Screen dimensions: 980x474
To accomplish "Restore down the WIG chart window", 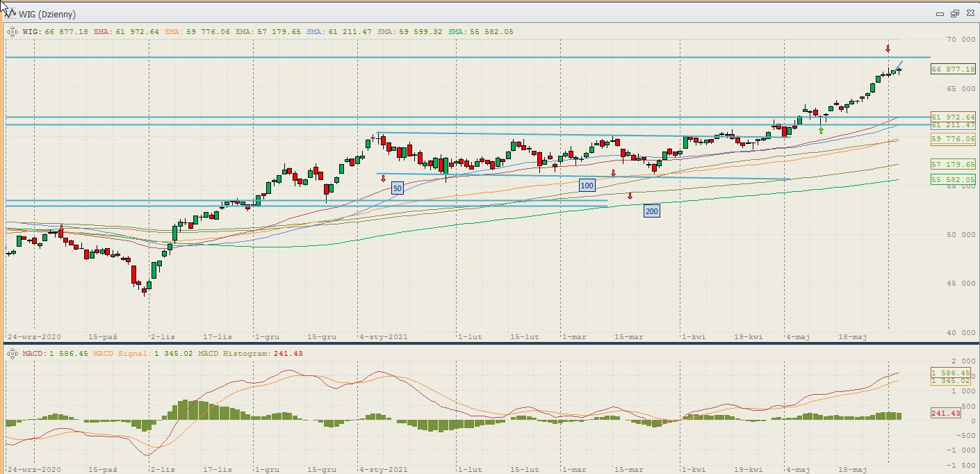I will click(954, 14).
